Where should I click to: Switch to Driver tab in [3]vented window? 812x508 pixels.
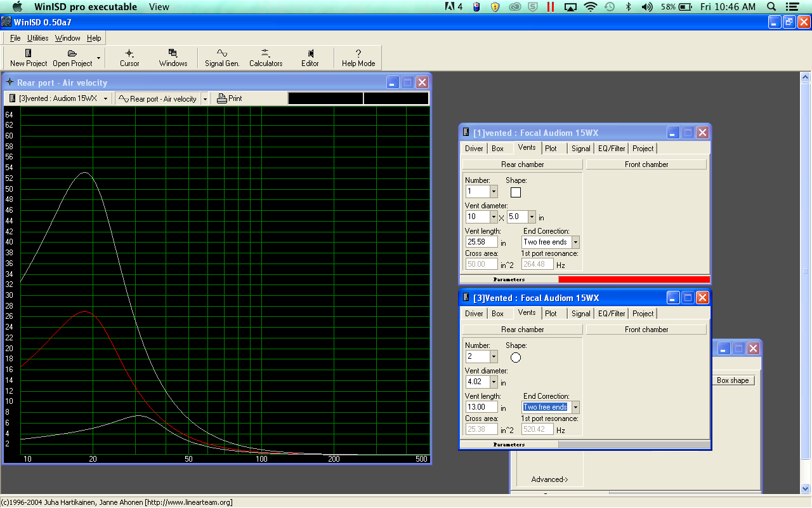click(x=474, y=314)
